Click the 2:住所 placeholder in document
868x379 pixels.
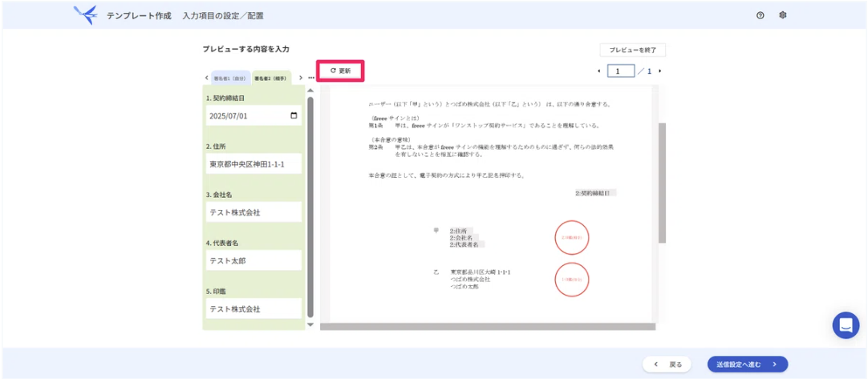tap(461, 231)
